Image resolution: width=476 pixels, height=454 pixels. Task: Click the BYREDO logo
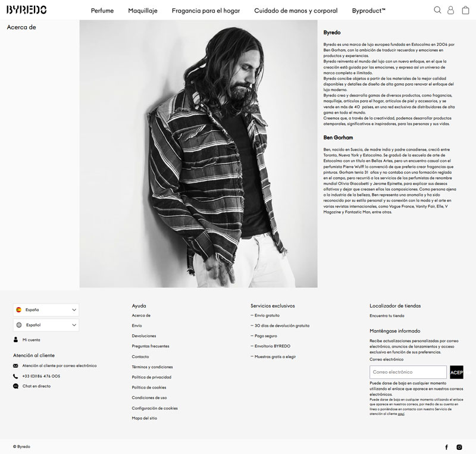(x=26, y=10)
